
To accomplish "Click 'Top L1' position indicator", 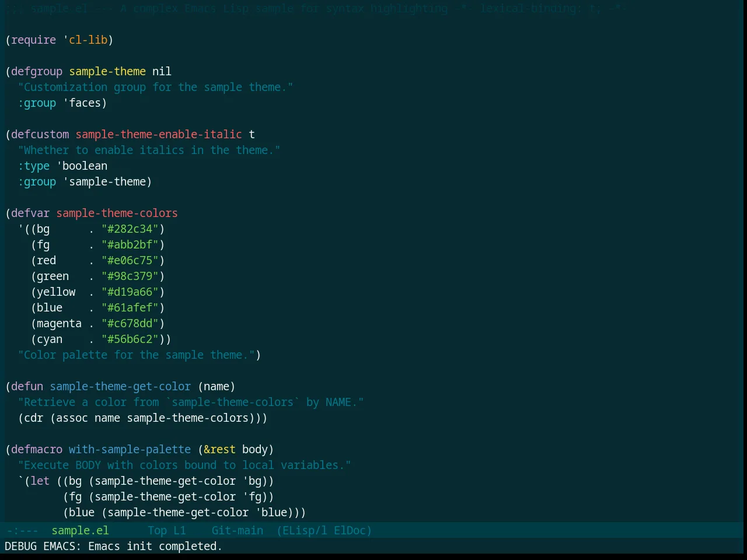I will [x=166, y=530].
